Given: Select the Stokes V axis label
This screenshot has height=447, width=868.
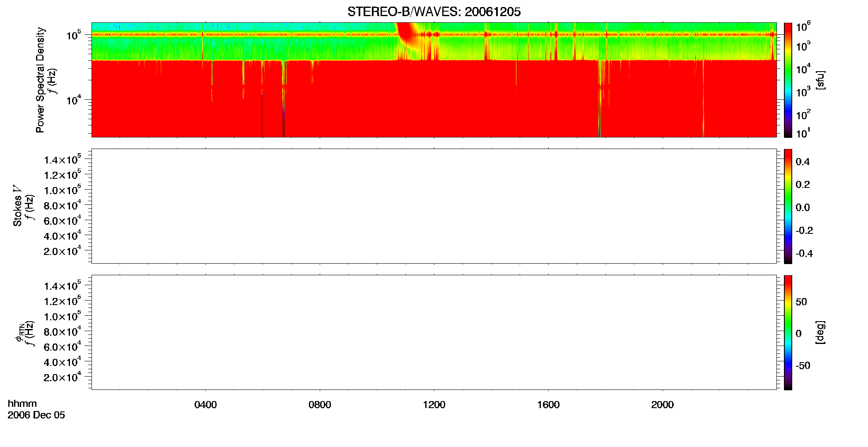Looking at the screenshot, I should point(17,205).
